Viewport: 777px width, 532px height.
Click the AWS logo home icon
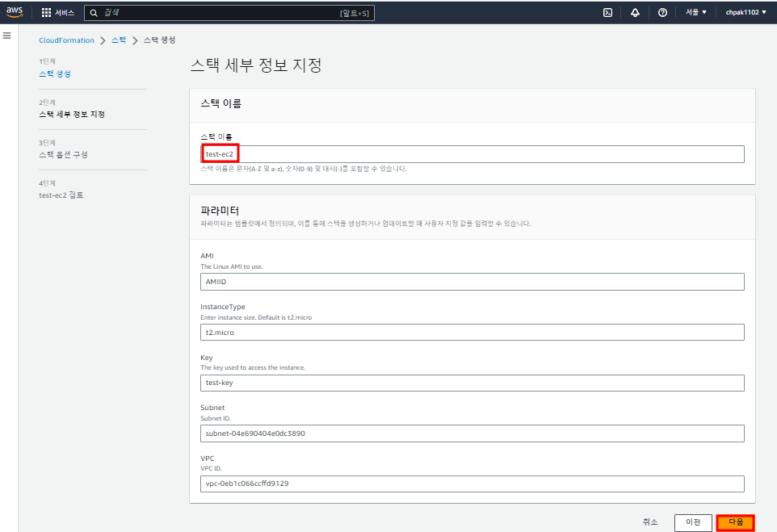click(x=15, y=12)
